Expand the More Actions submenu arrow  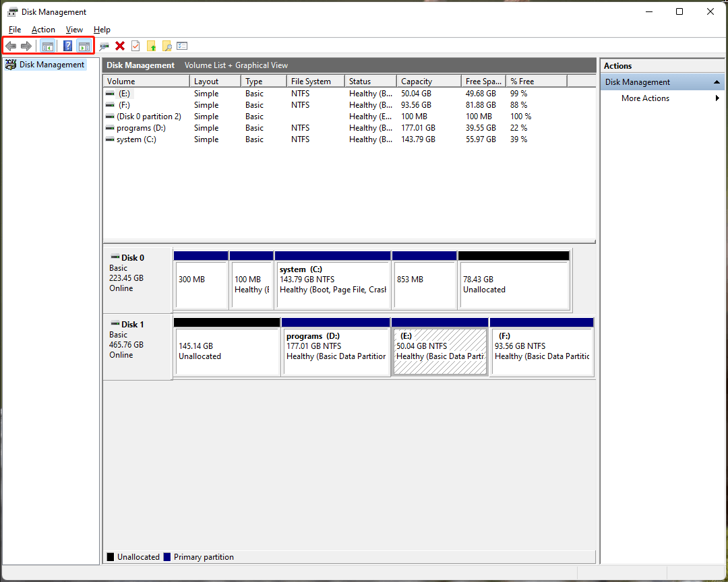click(x=717, y=98)
